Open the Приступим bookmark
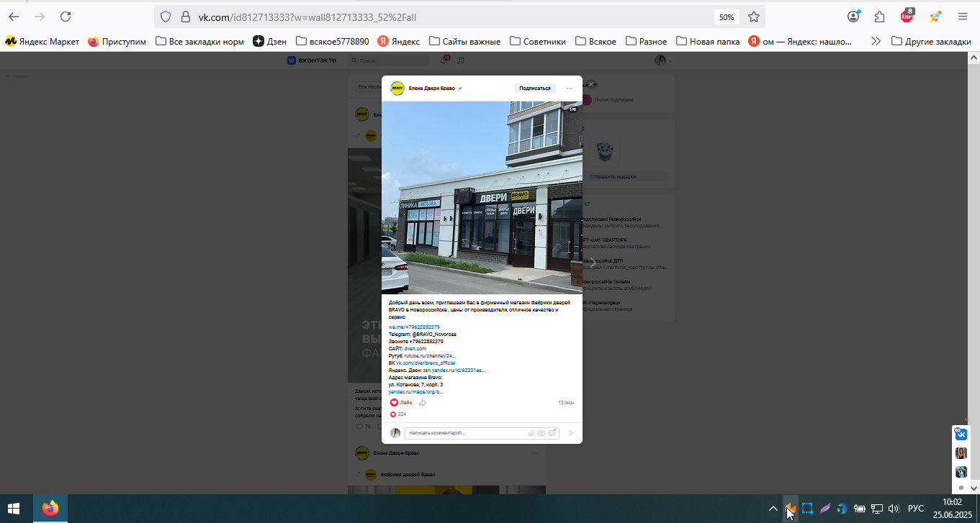 (x=117, y=42)
